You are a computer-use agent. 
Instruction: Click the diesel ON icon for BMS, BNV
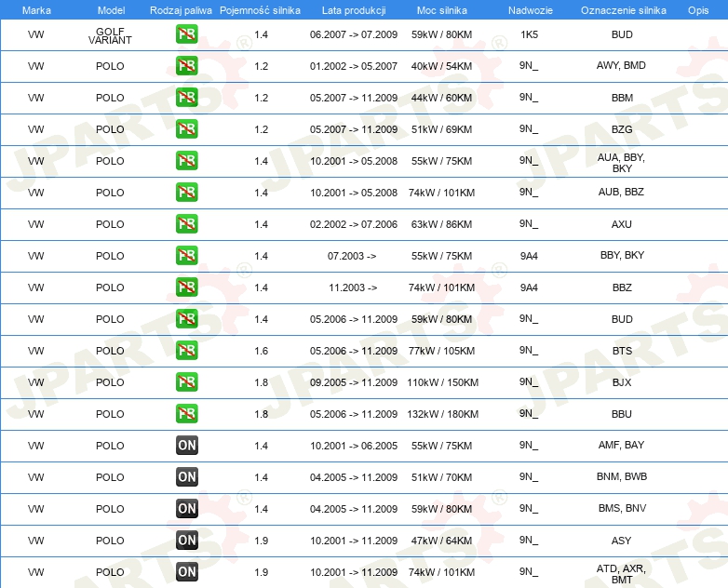coord(186,509)
